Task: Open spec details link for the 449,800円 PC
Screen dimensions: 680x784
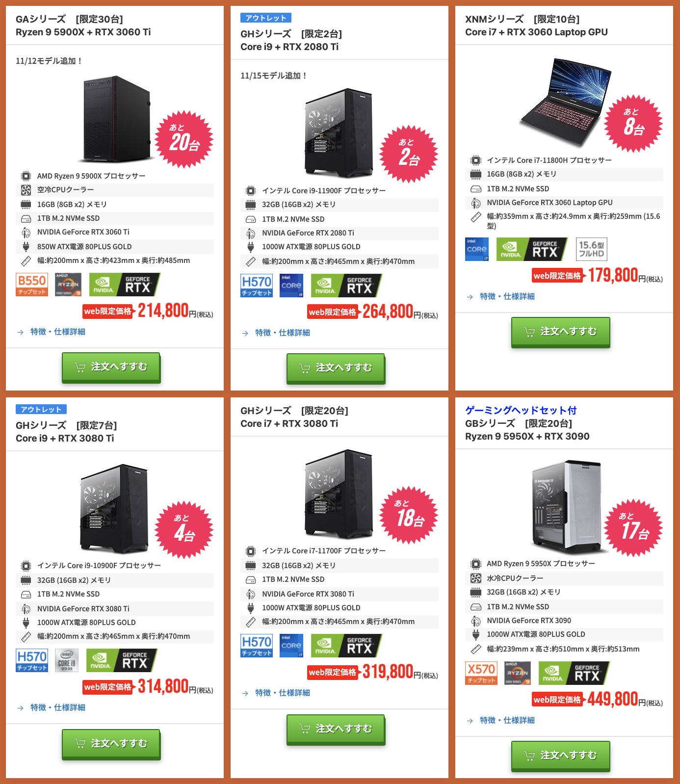Action: pyautogui.click(x=507, y=720)
